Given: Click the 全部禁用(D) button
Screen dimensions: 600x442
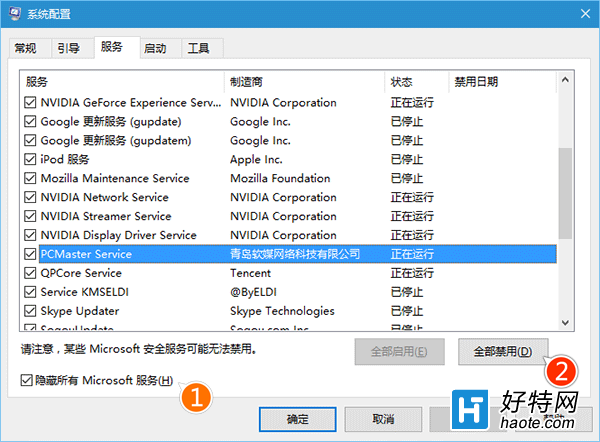Looking at the screenshot, I should coord(503,352).
